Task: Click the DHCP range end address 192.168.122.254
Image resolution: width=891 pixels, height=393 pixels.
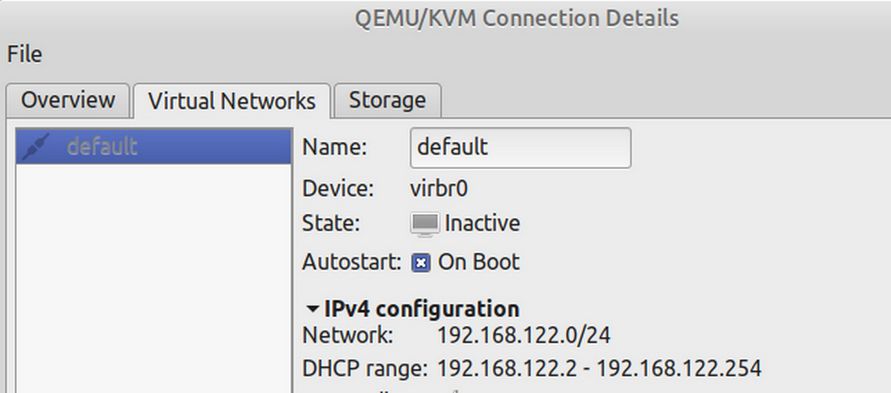Action: [678, 369]
